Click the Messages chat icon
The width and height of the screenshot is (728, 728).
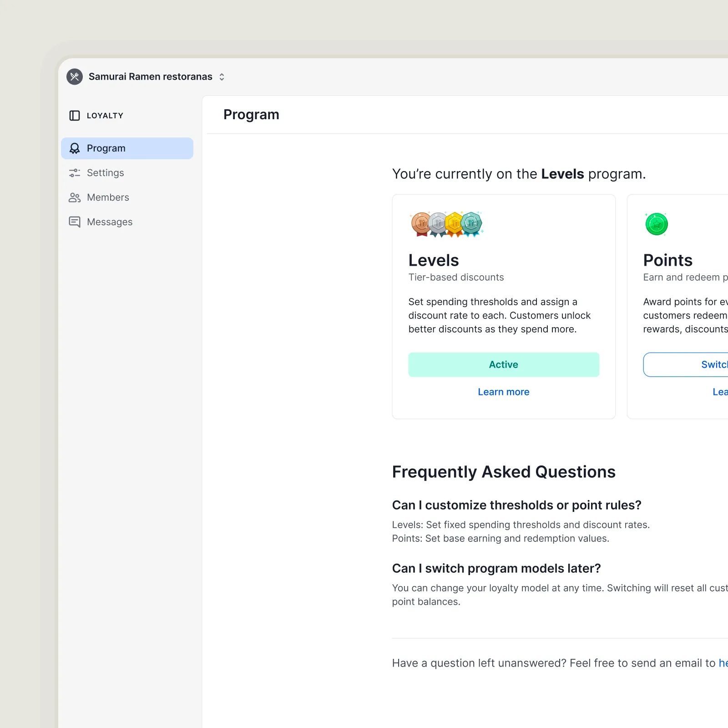tap(75, 222)
